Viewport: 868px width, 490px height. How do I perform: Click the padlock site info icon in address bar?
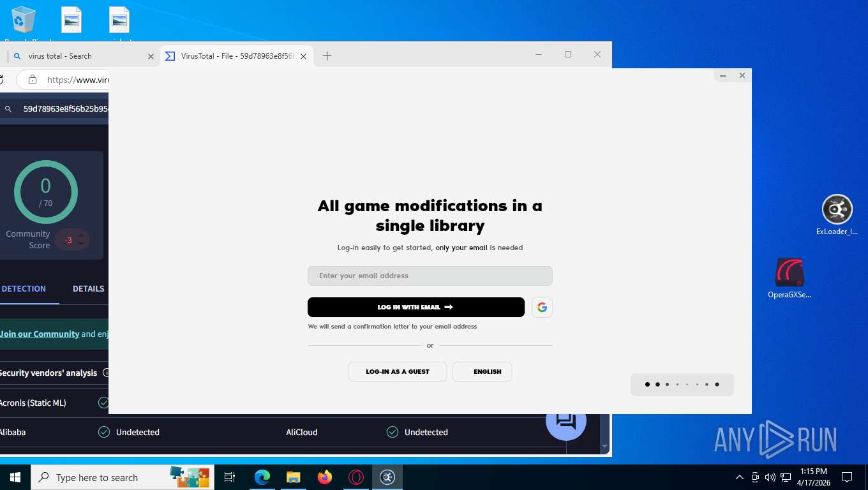(33, 80)
